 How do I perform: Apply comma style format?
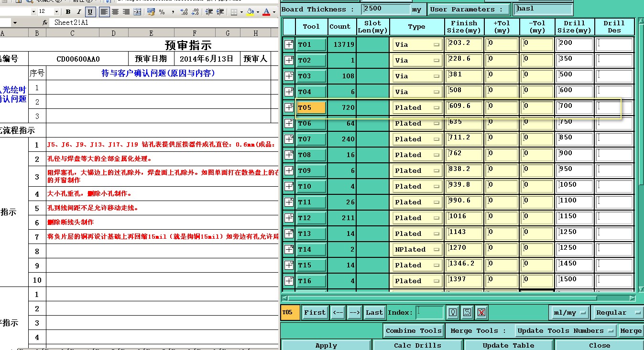173,12
